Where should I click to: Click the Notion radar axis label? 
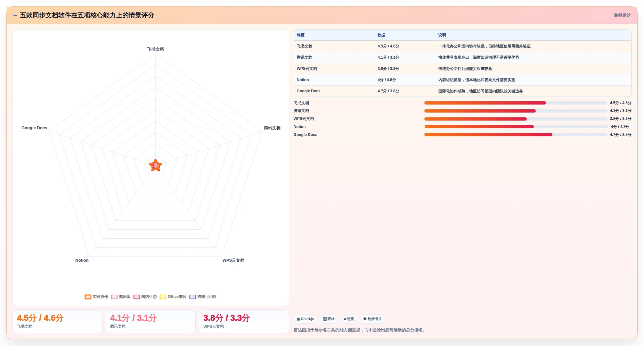click(82, 260)
